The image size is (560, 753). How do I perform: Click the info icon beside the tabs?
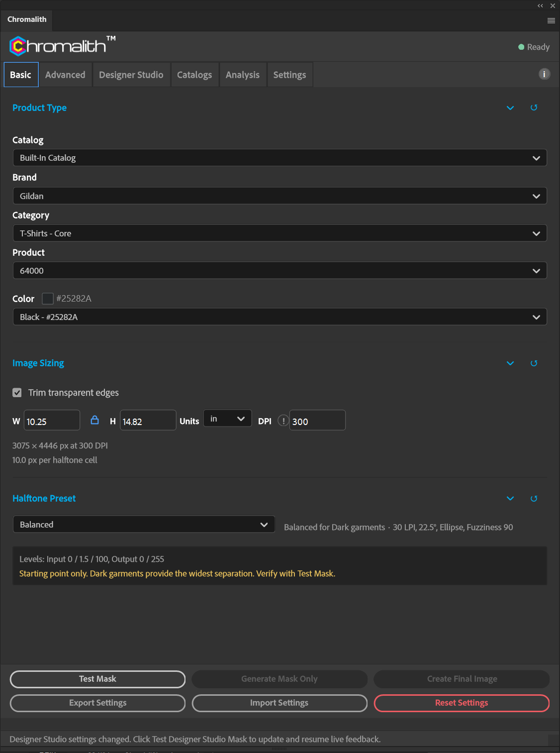click(544, 74)
